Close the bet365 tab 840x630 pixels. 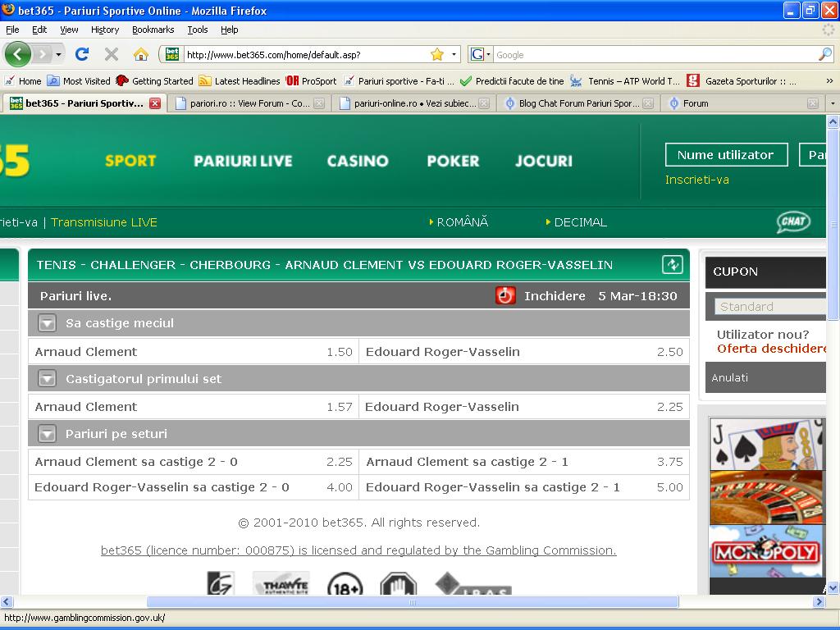coord(155,103)
